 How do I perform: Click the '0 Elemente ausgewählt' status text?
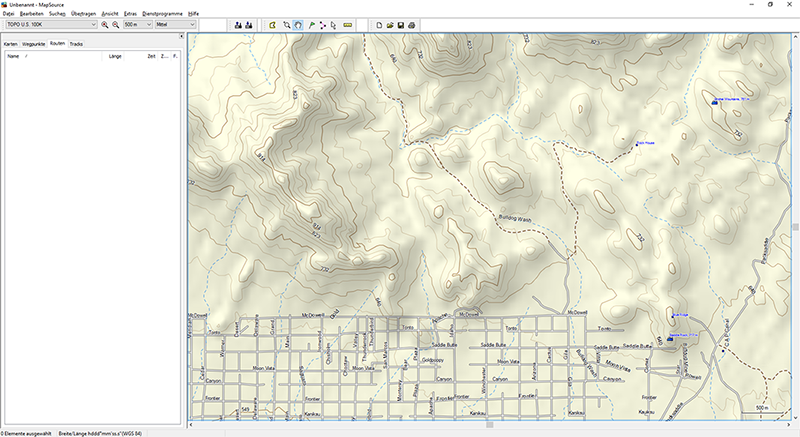[26, 433]
